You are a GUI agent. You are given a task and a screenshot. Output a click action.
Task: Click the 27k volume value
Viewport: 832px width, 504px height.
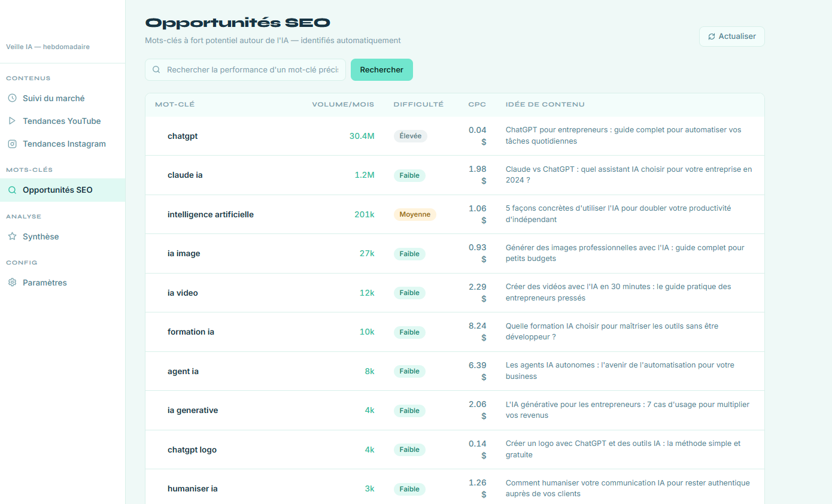point(367,254)
